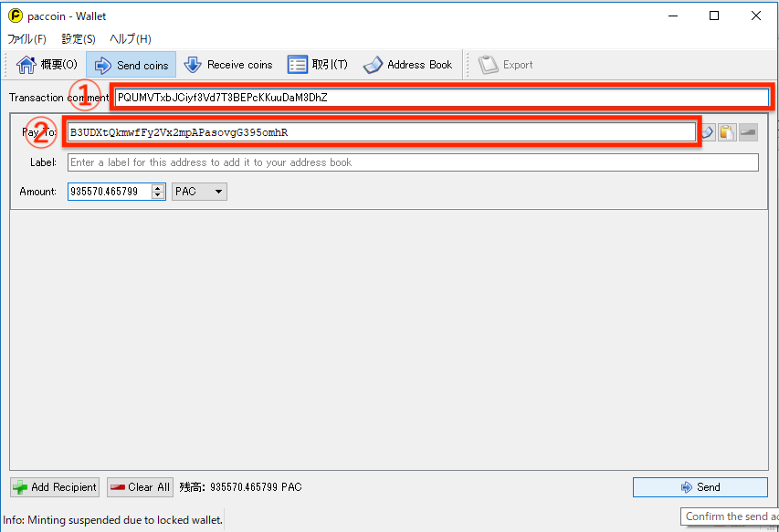Click the balance text 935570.465799 PAC
Screen dimensions: 779x532
pyautogui.click(x=256, y=487)
